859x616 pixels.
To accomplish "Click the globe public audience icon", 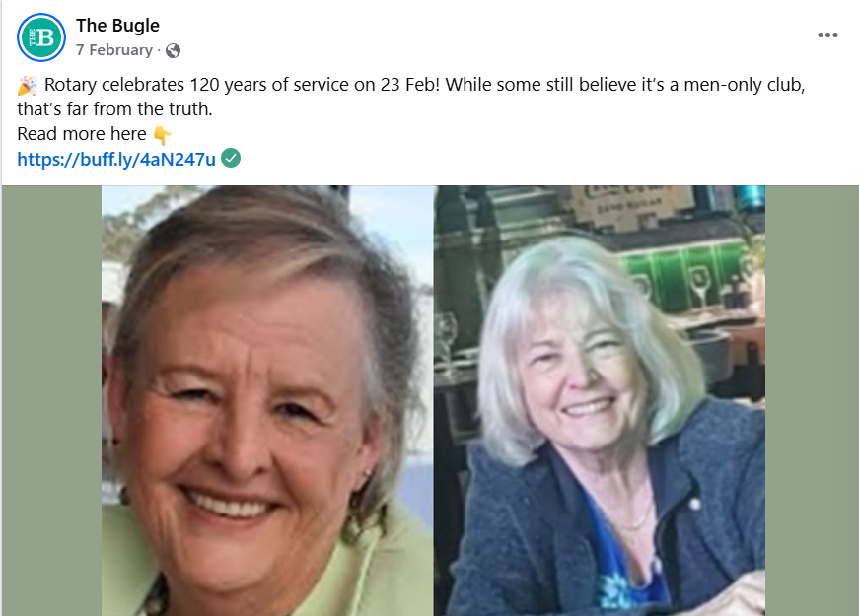I will tap(174, 51).
